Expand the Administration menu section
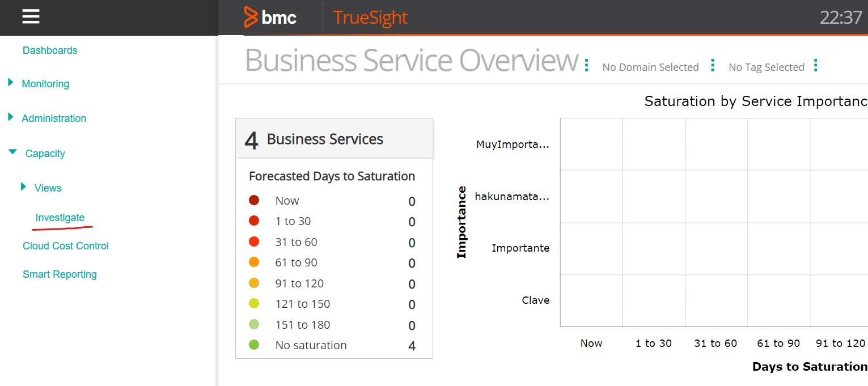 tap(11, 117)
